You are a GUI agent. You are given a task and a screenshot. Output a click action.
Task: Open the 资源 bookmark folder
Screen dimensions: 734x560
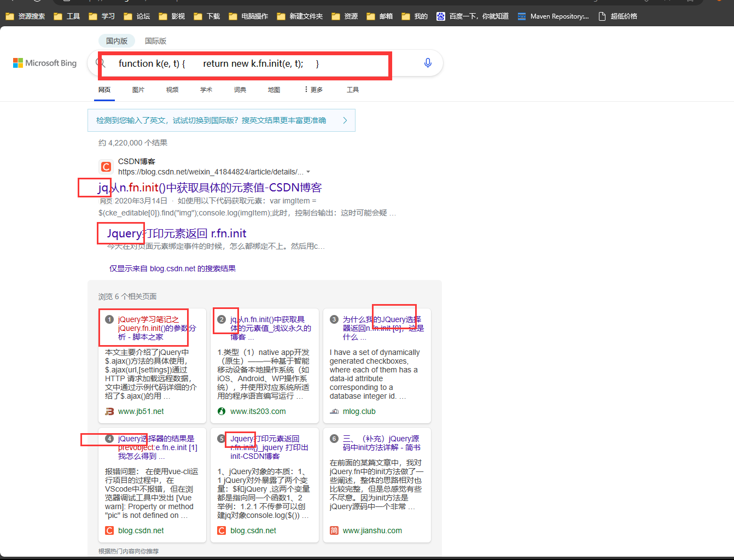345,16
